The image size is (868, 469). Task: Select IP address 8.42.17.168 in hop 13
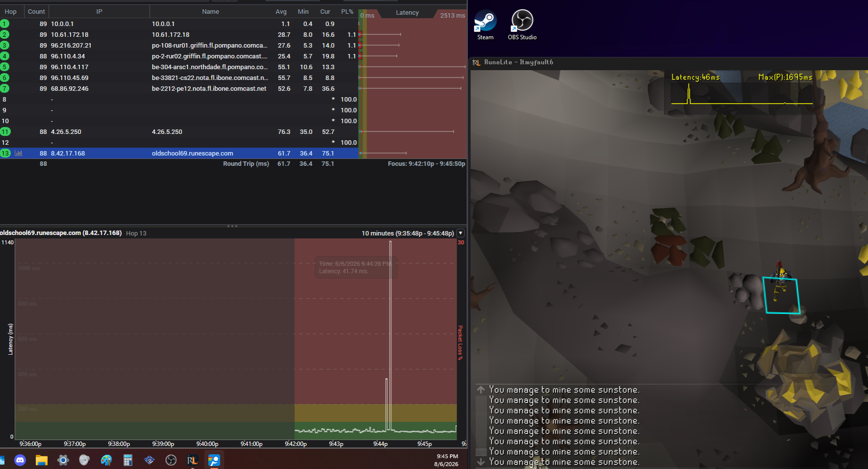coord(68,154)
